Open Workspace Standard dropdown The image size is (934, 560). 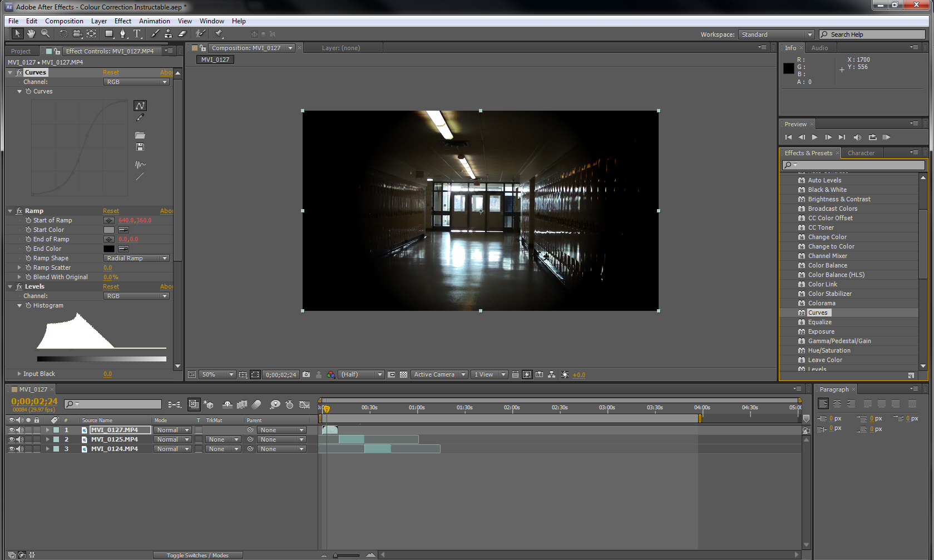point(777,34)
